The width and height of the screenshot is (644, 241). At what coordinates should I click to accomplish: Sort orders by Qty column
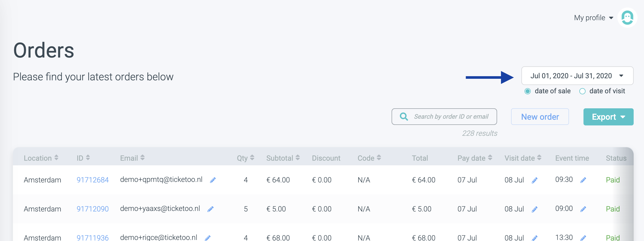252,158
